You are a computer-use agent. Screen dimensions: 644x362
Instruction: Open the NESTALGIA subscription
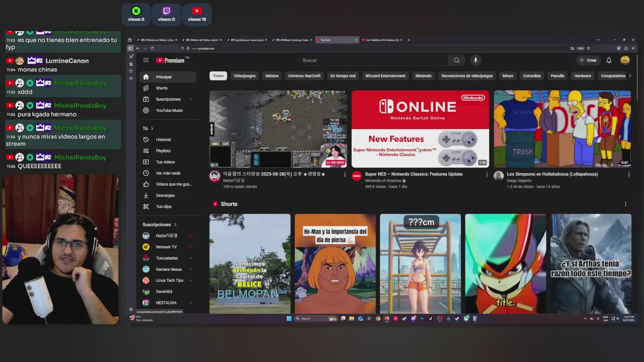coord(168,303)
